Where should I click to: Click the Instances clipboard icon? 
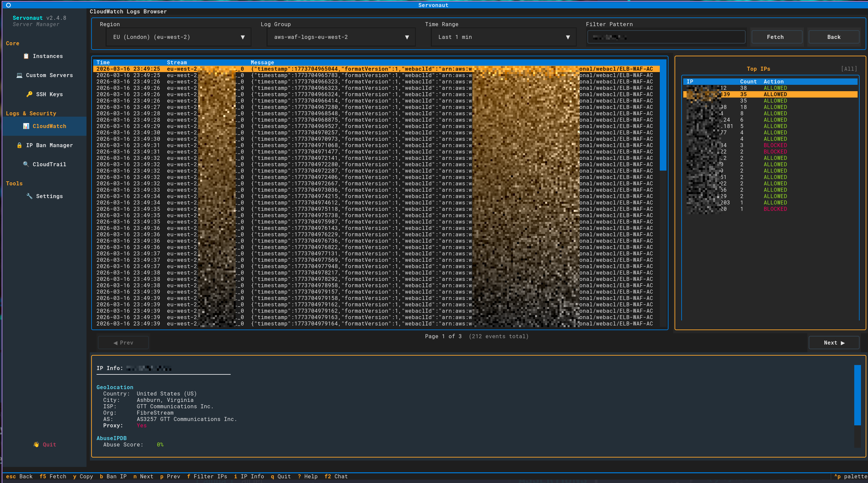[x=26, y=56]
